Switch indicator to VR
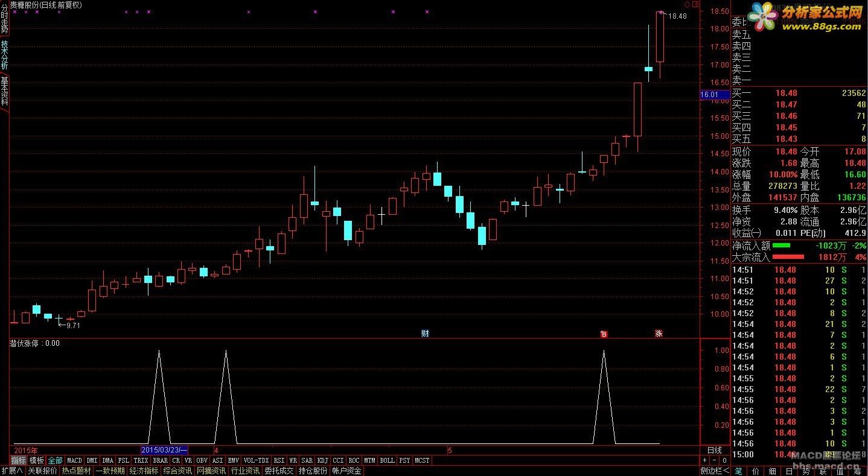Viewport: 868px width, 476px height. (188, 460)
